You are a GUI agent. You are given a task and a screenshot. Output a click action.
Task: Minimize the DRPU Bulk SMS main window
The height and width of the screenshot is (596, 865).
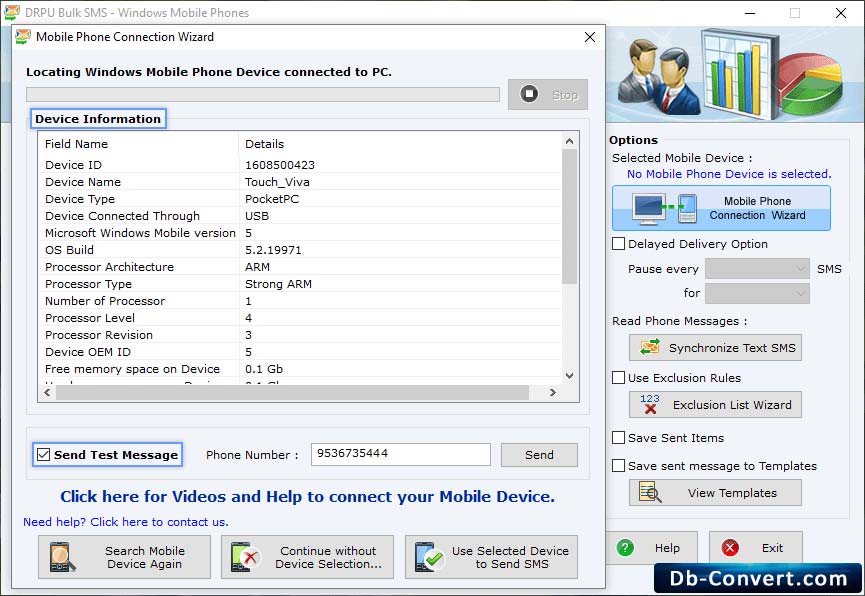coord(750,13)
